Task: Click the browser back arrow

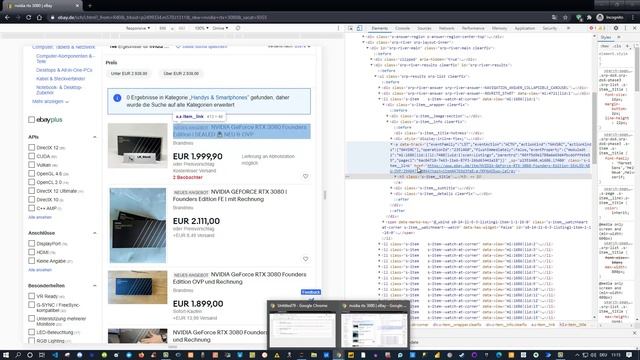Action: pyautogui.click(x=7, y=18)
